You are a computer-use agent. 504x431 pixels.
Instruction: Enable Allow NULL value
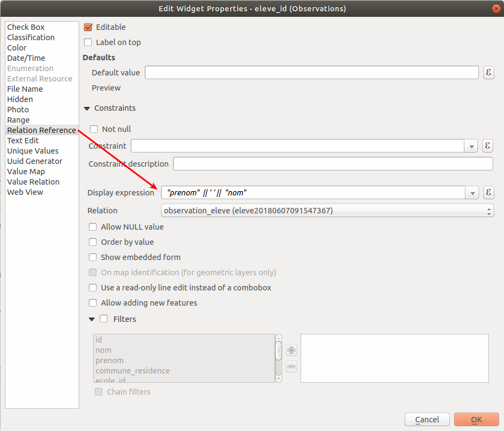tap(93, 227)
